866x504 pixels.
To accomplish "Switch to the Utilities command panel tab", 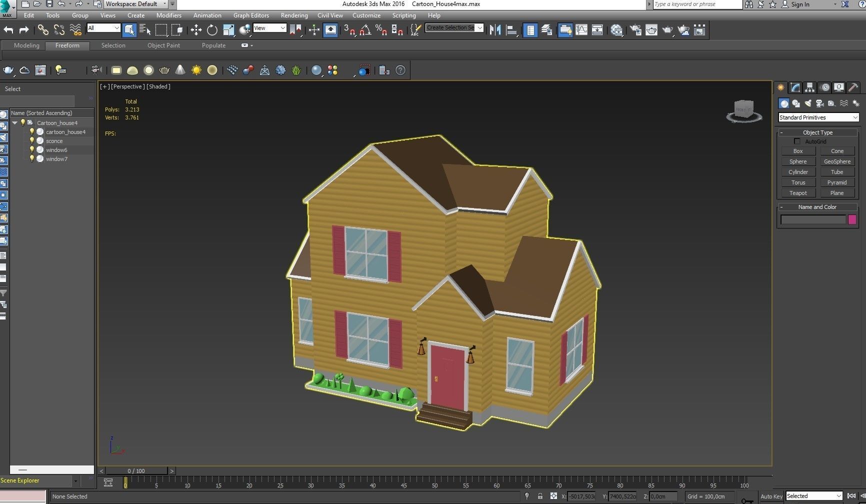I will 853,87.
